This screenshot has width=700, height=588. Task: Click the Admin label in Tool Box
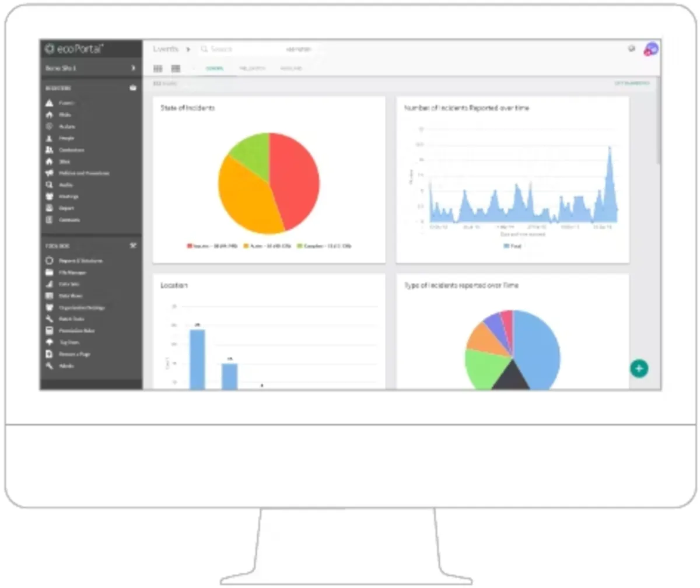66,366
